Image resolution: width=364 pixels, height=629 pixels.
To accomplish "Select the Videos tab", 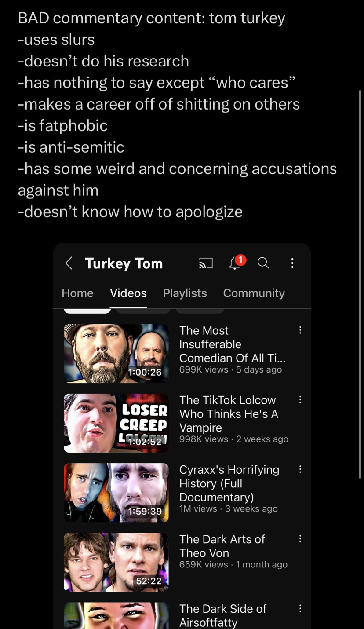I will (128, 293).
